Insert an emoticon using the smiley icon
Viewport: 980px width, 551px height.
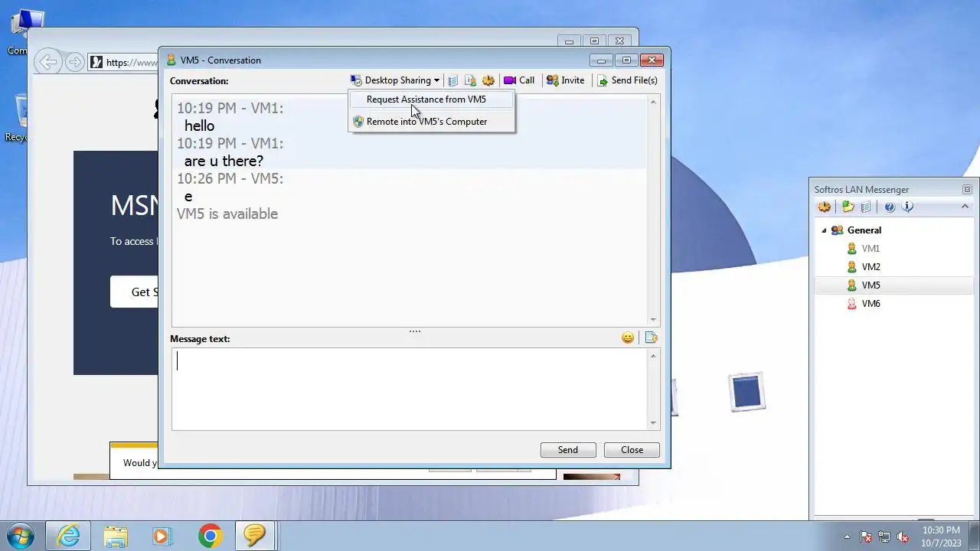(x=628, y=337)
